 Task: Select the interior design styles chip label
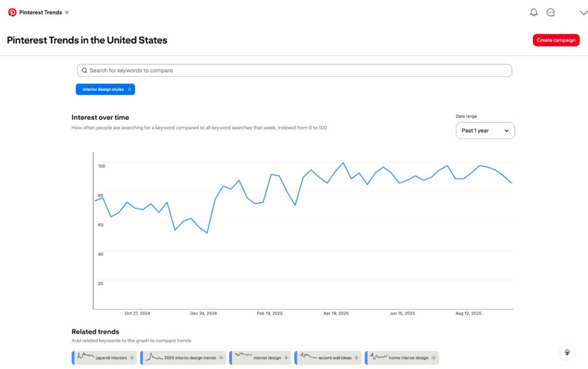(103, 90)
